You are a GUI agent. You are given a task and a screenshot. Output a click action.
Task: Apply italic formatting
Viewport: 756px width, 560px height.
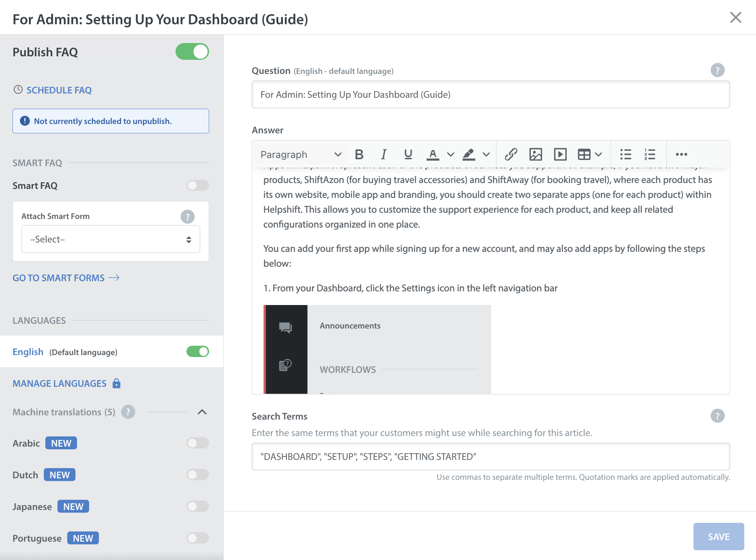click(x=383, y=154)
